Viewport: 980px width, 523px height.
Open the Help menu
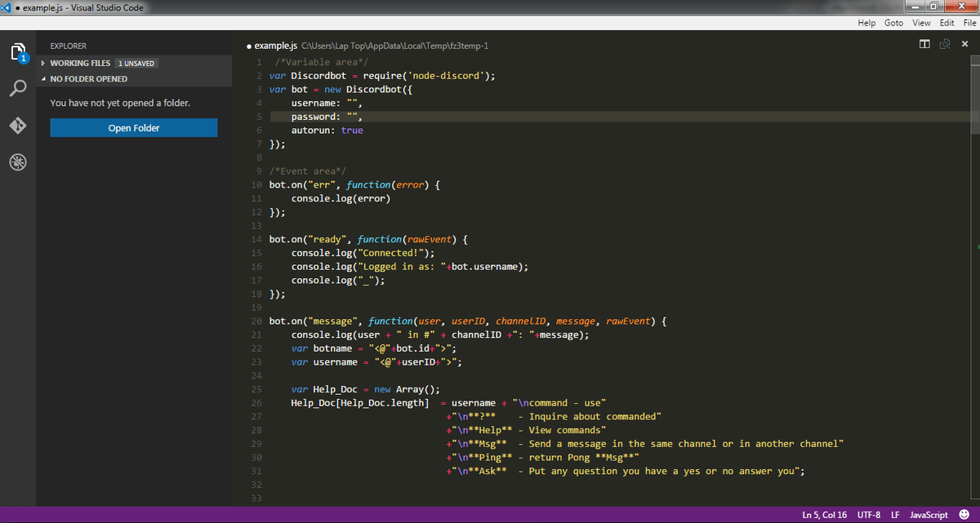(x=866, y=23)
